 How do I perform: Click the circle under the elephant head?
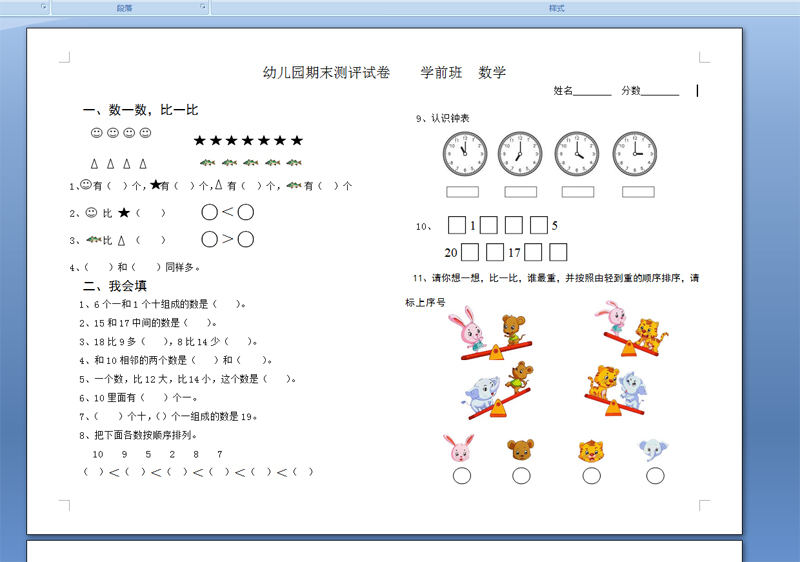[x=655, y=476]
